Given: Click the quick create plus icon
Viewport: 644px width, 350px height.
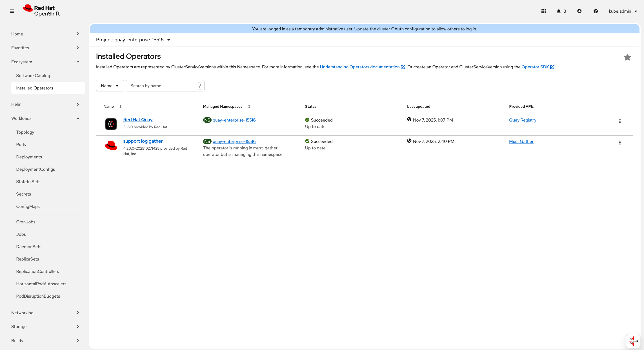Looking at the screenshot, I should pyautogui.click(x=579, y=11).
